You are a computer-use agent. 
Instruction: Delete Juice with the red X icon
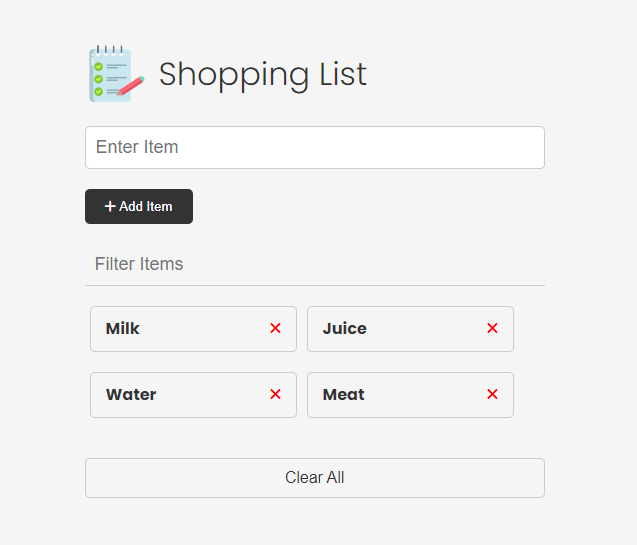492,328
